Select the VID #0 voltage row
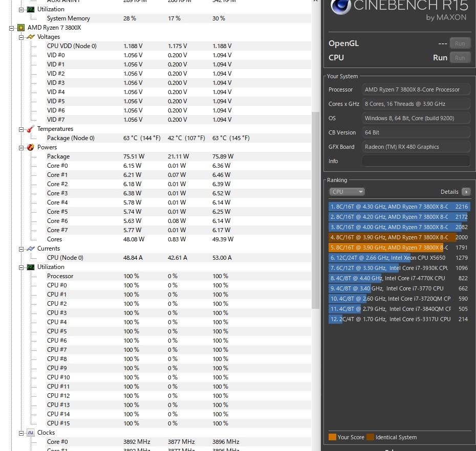Screen dimensions: 476x451 178,55
